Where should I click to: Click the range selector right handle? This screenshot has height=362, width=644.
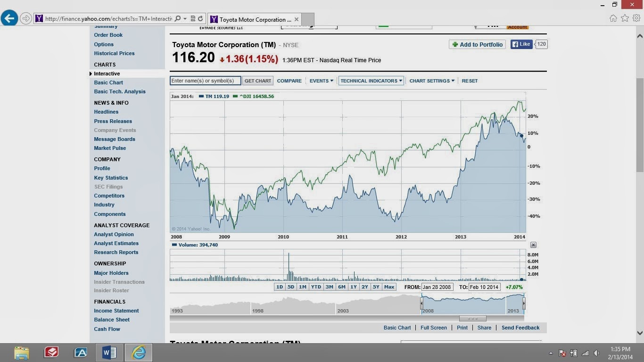524,304
